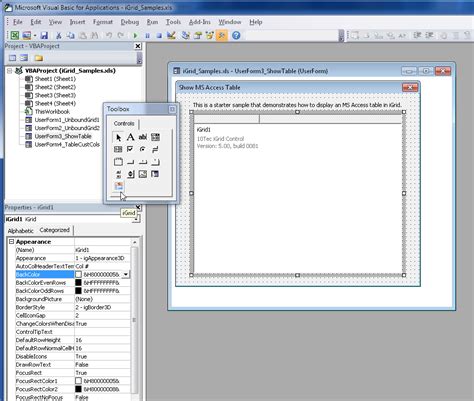Choose the Frame control in the Toolbox
474x401 pixels.
(x=118, y=162)
